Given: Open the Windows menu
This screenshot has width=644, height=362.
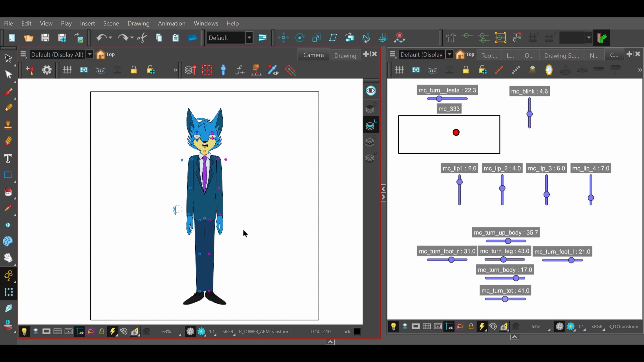Looking at the screenshot, I should (x=206, y=23).
